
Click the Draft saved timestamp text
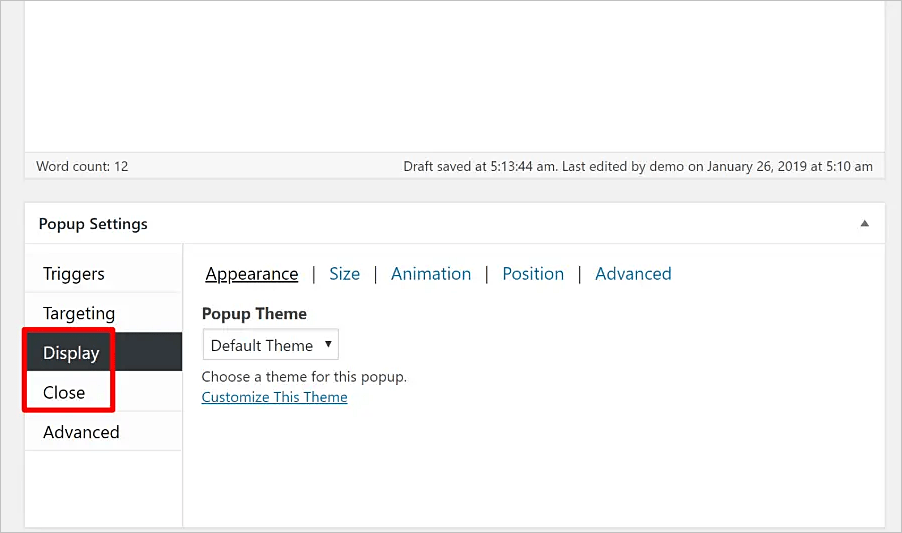pyautogui.click(x=479, y=166)
